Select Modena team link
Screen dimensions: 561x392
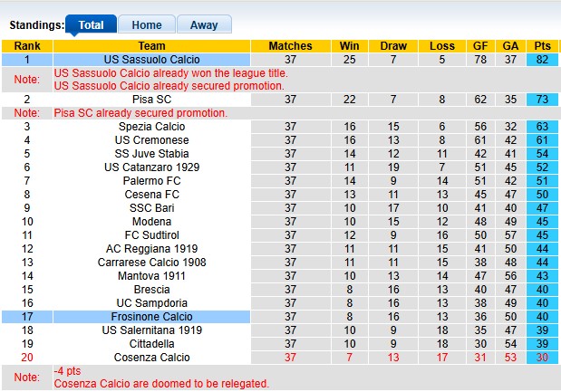point(151,222)
